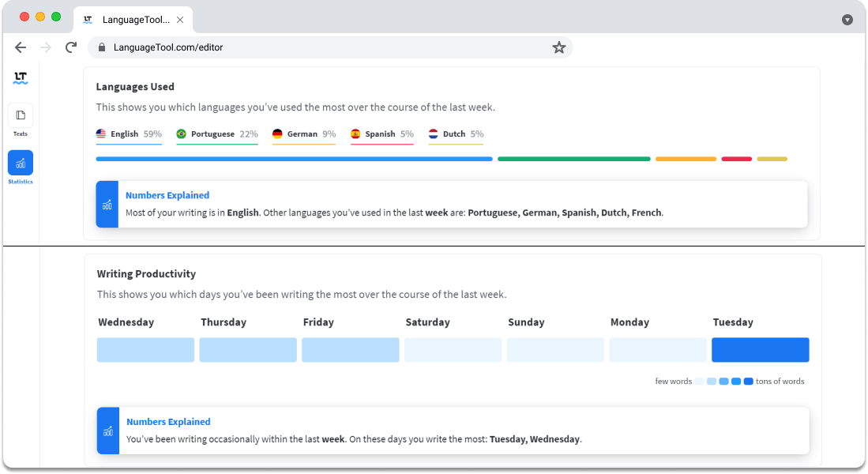
Task: Click the German flag icon
Action: pyautogui.click(x=277, y=134)
